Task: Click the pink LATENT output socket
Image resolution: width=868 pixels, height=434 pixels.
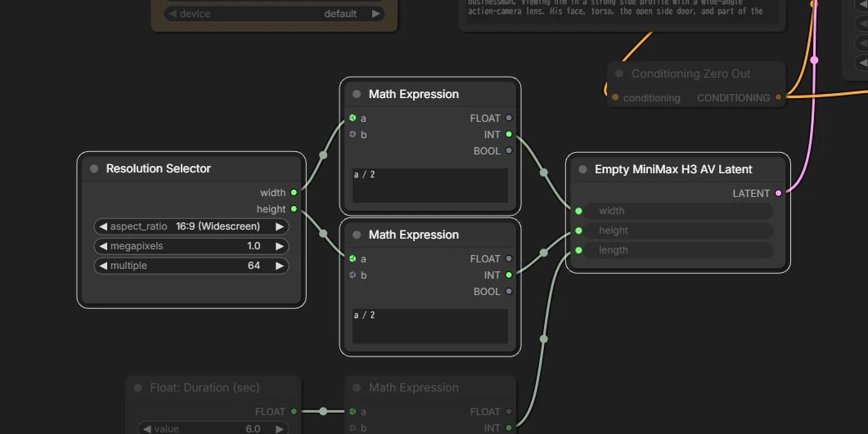Action: click(778, 193)
